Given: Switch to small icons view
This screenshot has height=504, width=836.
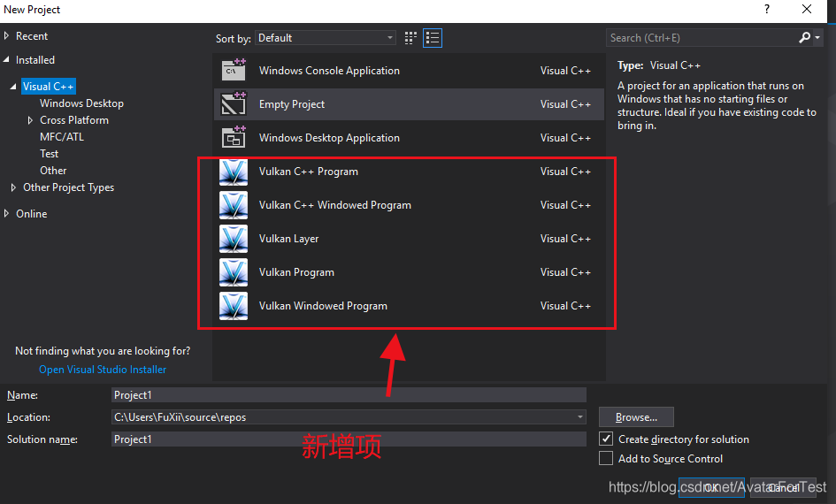Looking at the screenshot, I should (x=410, y=38).
